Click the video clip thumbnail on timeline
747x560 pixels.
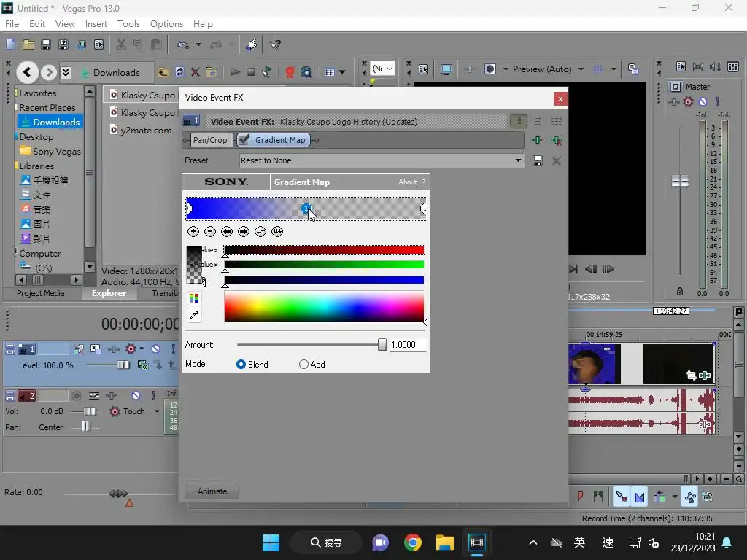pyautogui.click(x=595, y=364)
